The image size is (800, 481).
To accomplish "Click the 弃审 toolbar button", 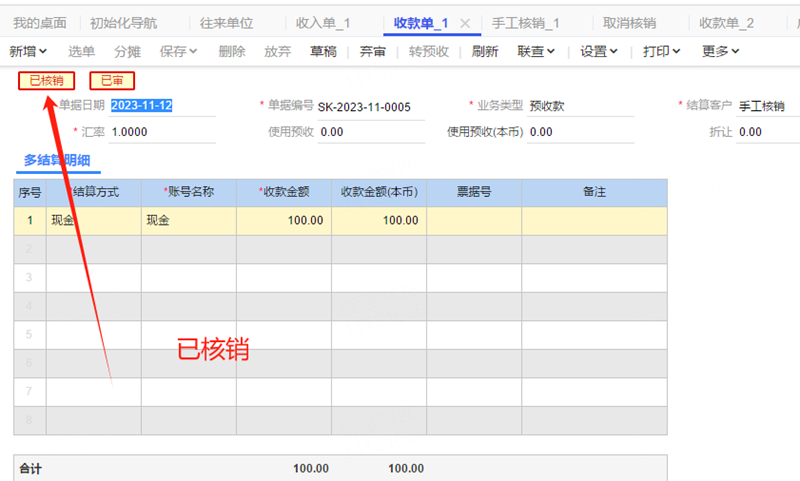I will [372, 51].
